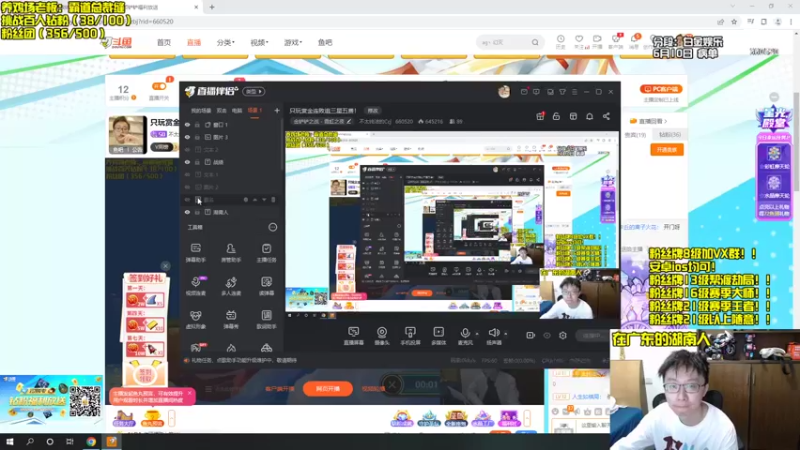800x450 pixels.
Task: Open the screen mode pill beside the app logo
Action: point(254,92)
